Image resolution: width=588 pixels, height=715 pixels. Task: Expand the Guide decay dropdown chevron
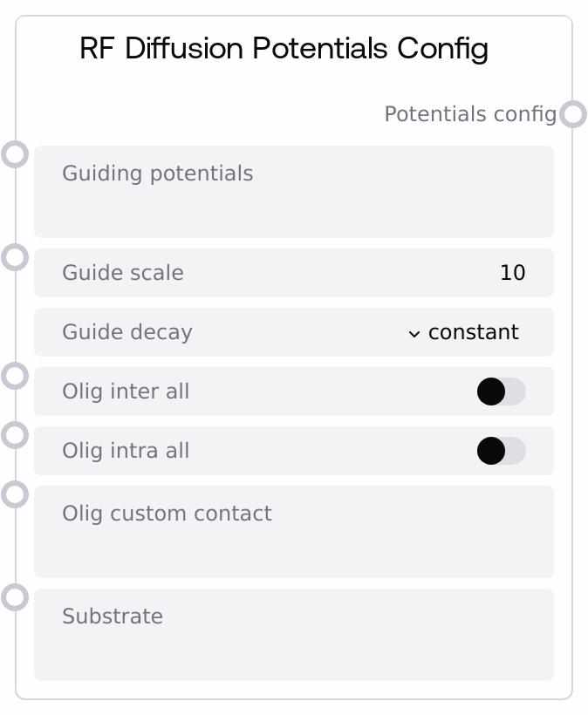point(414,333)
